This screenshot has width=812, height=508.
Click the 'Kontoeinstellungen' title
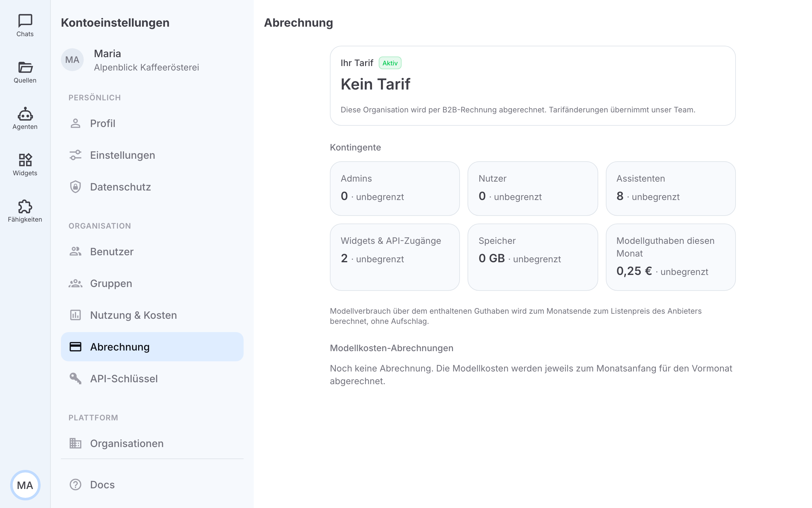point(115,23)
